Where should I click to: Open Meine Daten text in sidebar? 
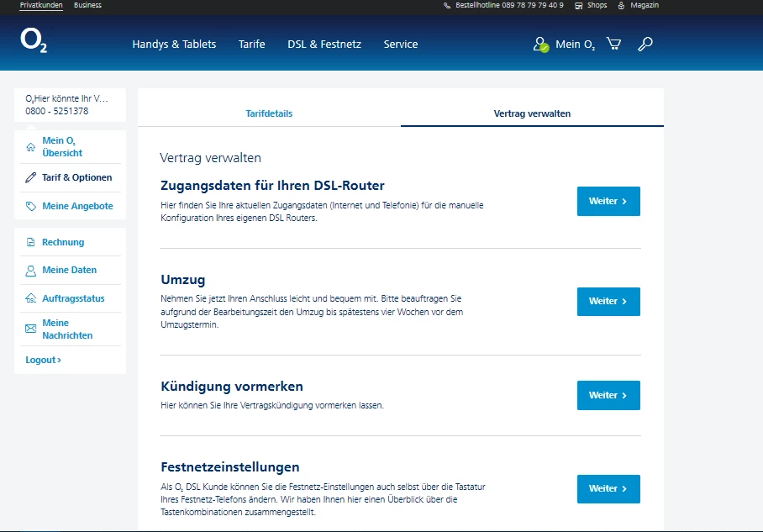pyautogui.click(x=69, y=270)
